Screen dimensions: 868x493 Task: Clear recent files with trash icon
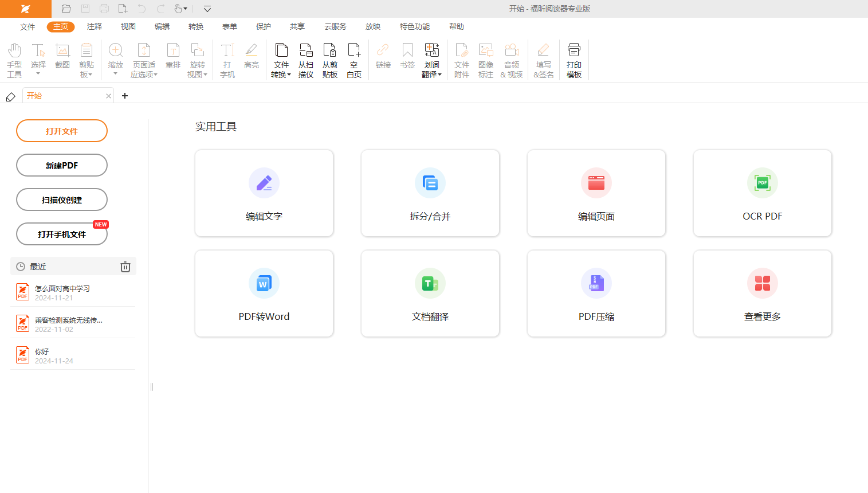[125, 267]
